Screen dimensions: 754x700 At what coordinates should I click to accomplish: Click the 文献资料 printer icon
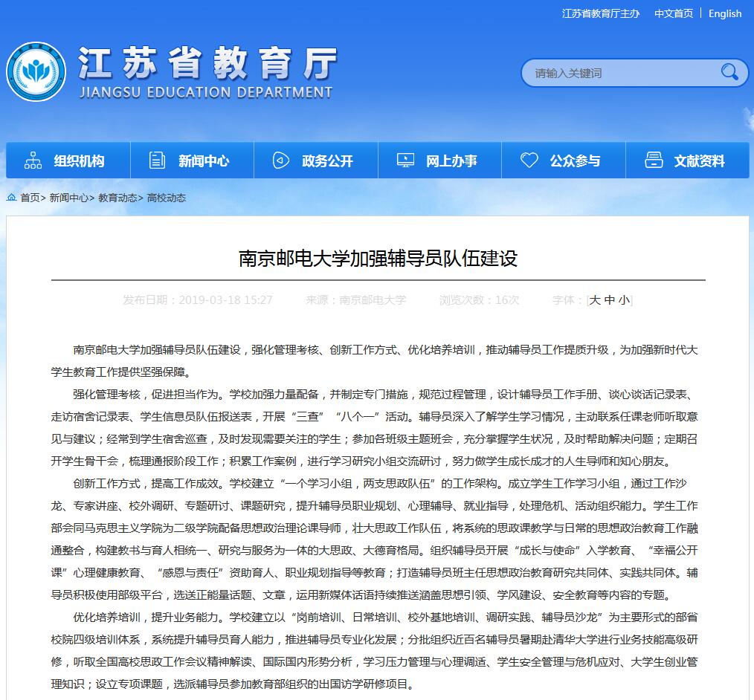coord(654,161)
